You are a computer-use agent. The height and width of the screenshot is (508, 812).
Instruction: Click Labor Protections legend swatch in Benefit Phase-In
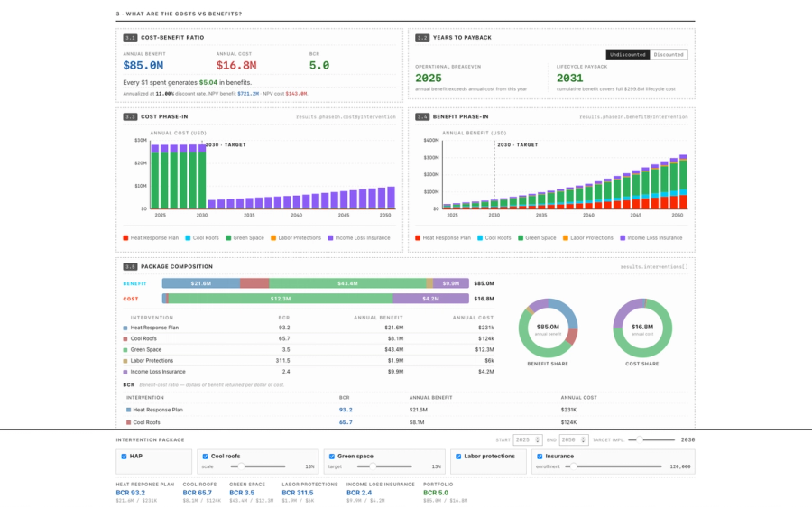click(566, 238)
